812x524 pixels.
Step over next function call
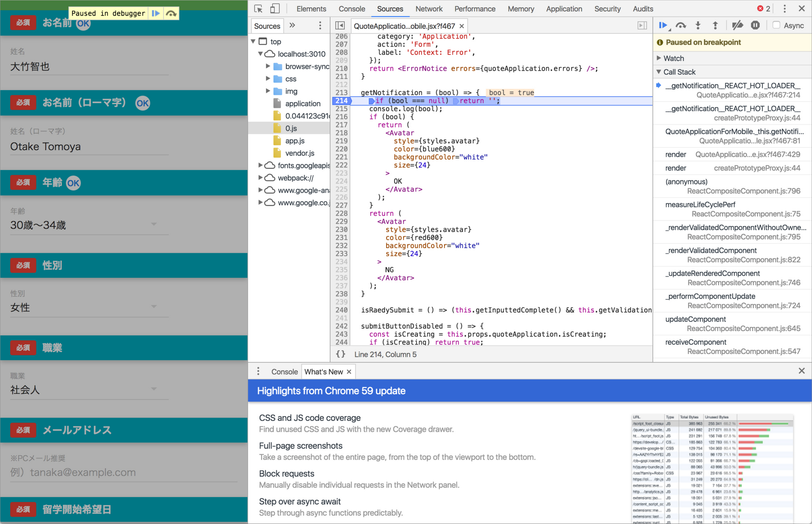point(681,26)
